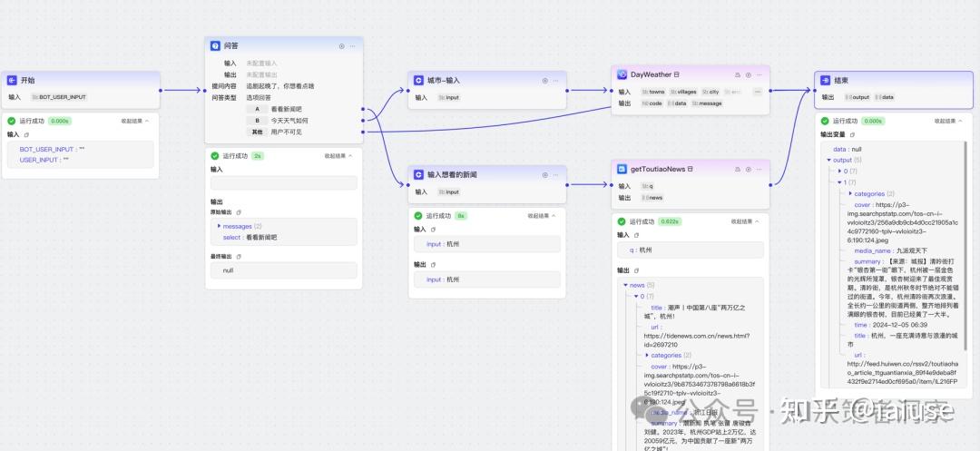Open more options on getToutiaoNews node

(x=759, y=170)
